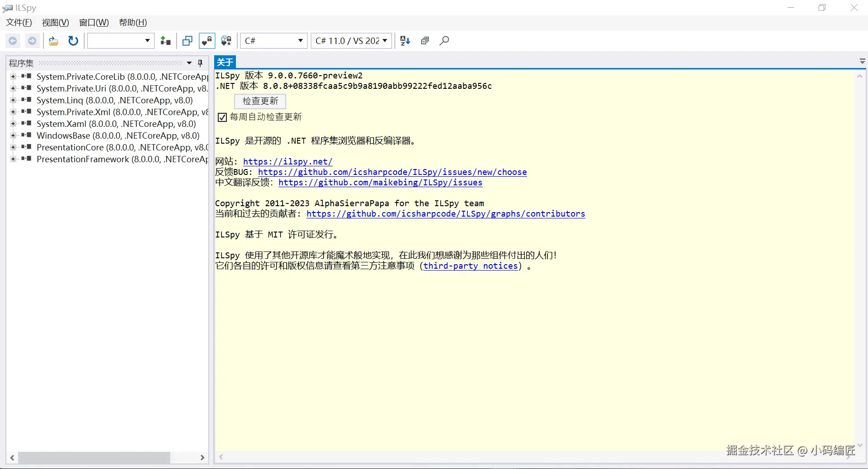This screenshot has width=868, height=469.
Task: Open the ILSpy issues/new/choose bug link
Action: tap(393, 172)
